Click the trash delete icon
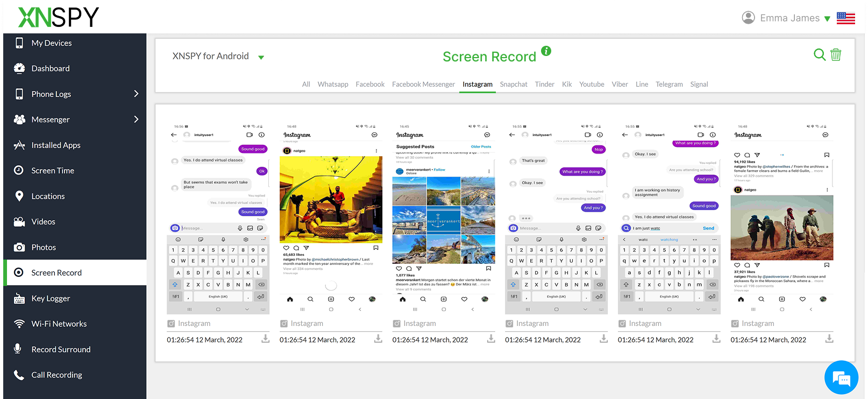The image size is (868, 399). pyautogui.click(x=836, y=54)
